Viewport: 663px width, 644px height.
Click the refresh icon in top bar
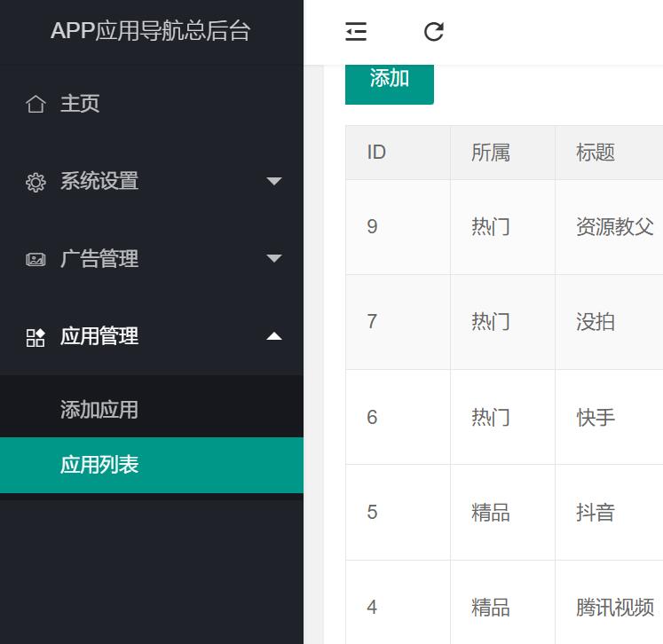point(433,32)
